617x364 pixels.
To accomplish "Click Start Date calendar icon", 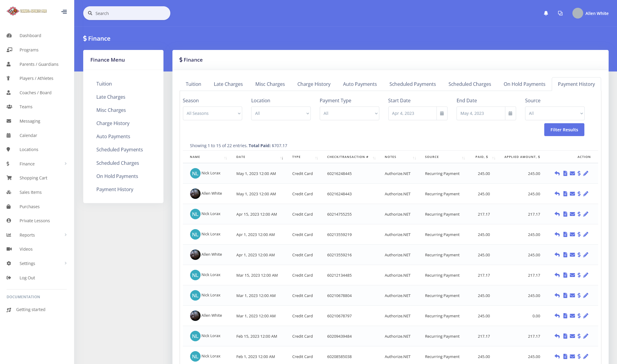I will (442, 113).
